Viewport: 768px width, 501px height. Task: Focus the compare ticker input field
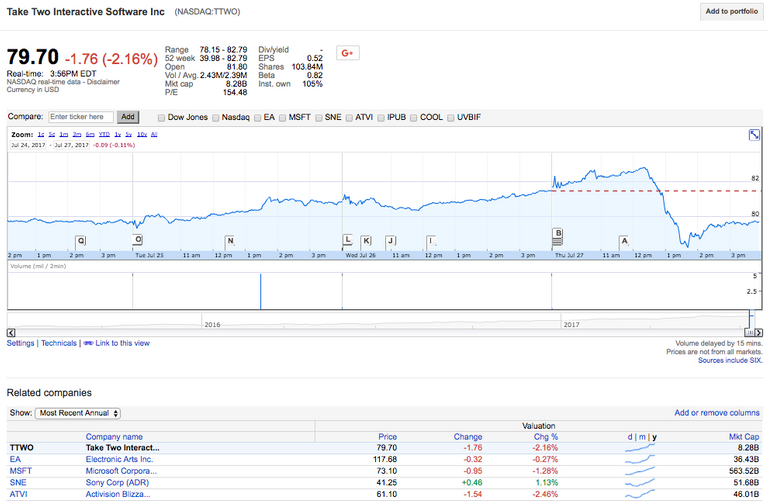click(x=81, y=117)
